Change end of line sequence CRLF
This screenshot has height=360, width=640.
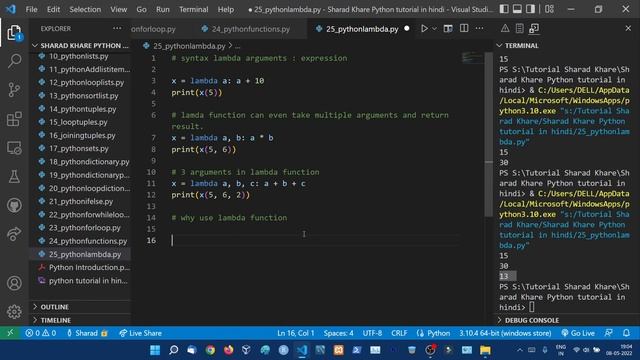[399, 333]
